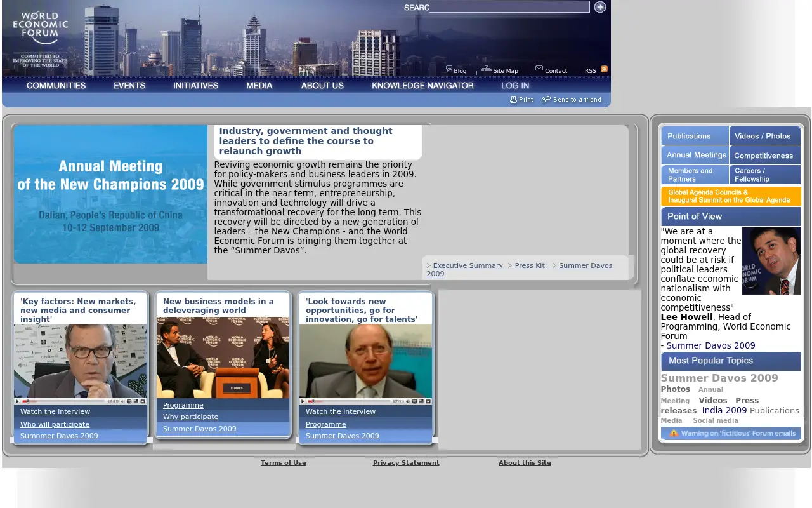Viewport: 812px width, 508px height.
Task: Click the search submit arrow button
Action: tap(600, 7)
